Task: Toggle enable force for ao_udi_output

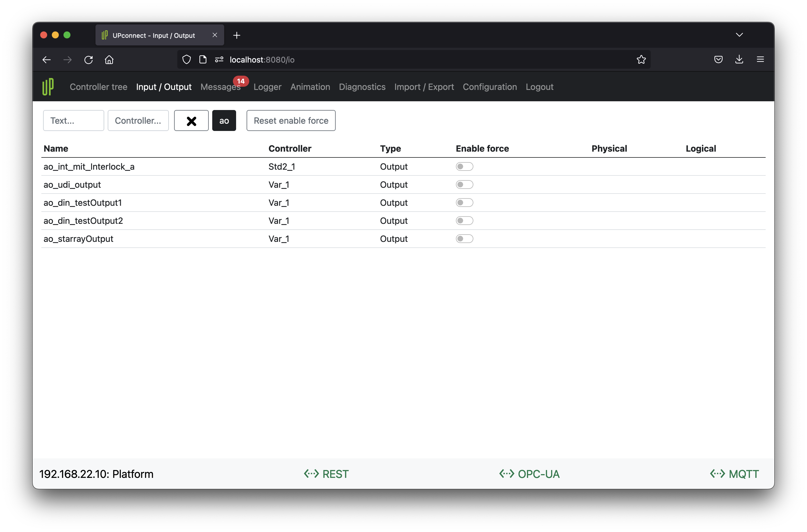Action: click(464, 185)
